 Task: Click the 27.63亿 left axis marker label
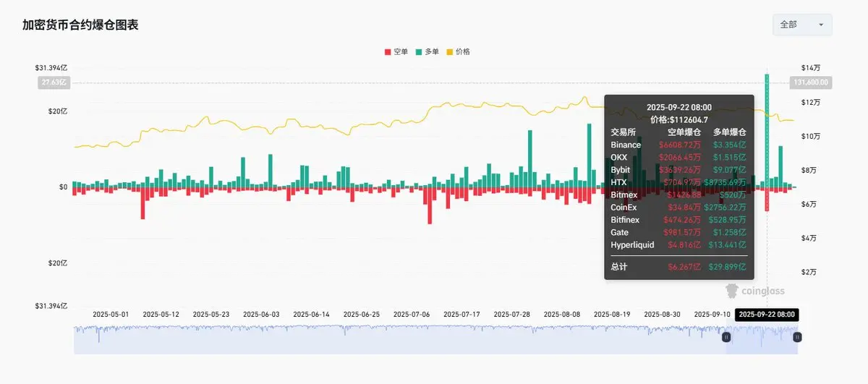point(53,82)
